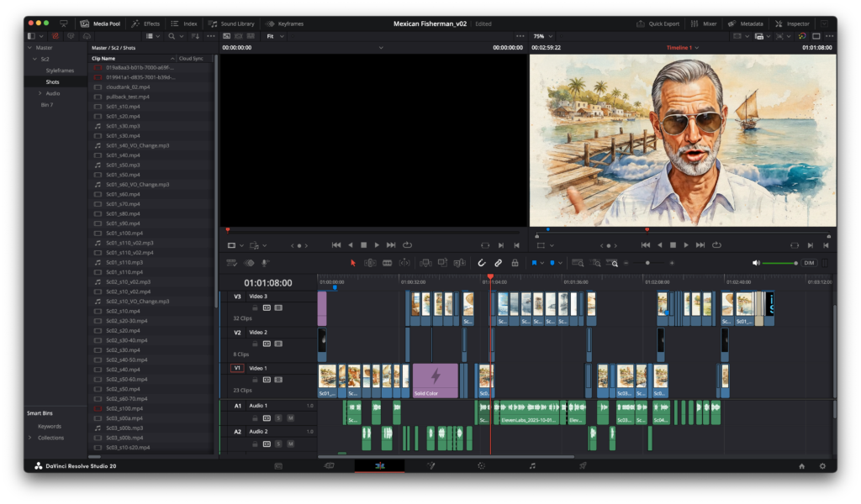Click the Custom Zoom icon
The image size is (861, 504).
[x=612, y=263]
